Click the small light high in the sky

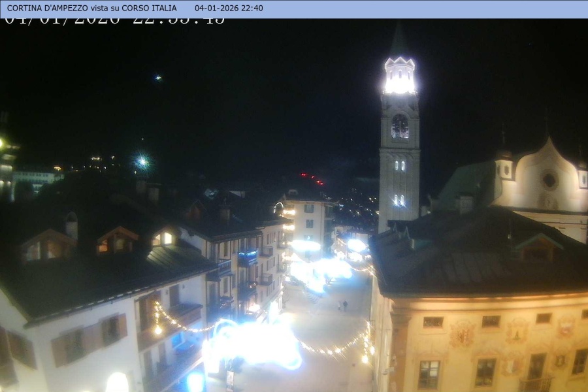pos(157,78)
